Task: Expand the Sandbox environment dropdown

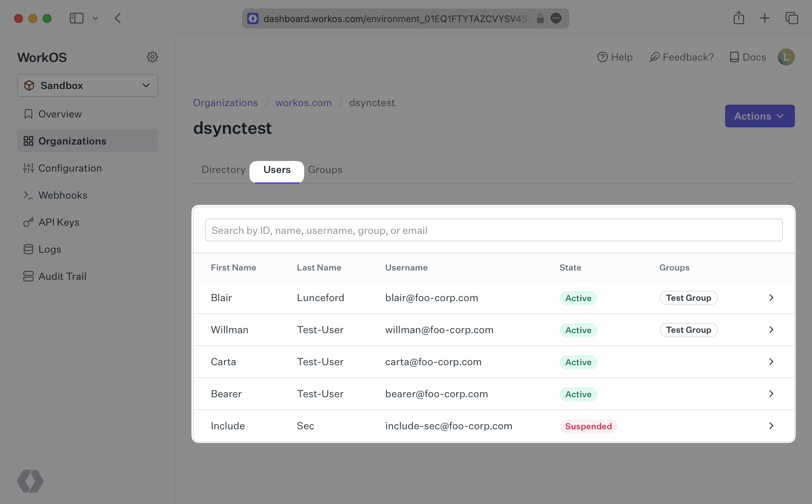Action: tap(87, 85)
